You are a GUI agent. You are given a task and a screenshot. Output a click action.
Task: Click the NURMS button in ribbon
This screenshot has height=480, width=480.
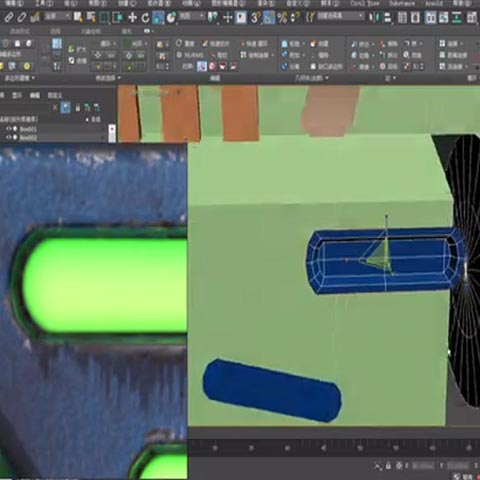(x=190, y=55)
